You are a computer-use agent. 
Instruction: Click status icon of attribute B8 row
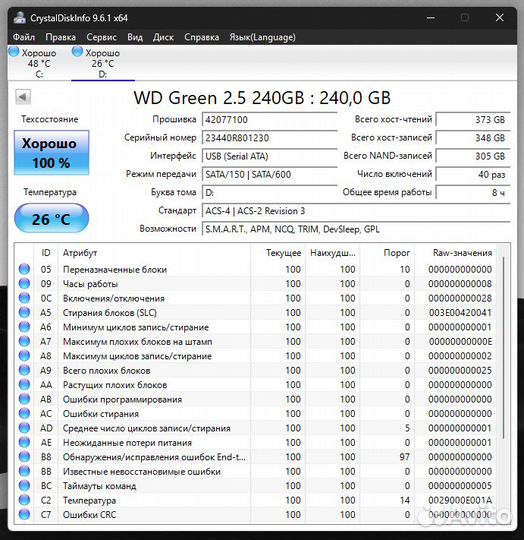(24, 457)
